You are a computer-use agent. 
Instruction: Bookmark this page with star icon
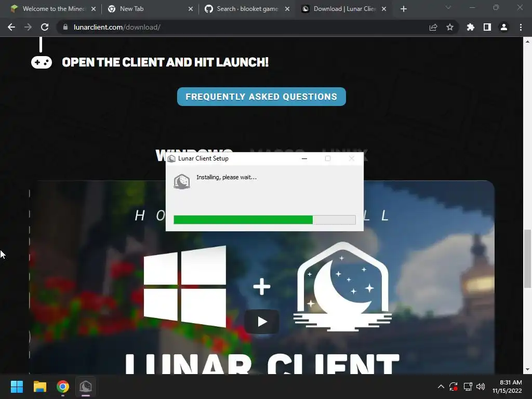(x=450, y=27)
